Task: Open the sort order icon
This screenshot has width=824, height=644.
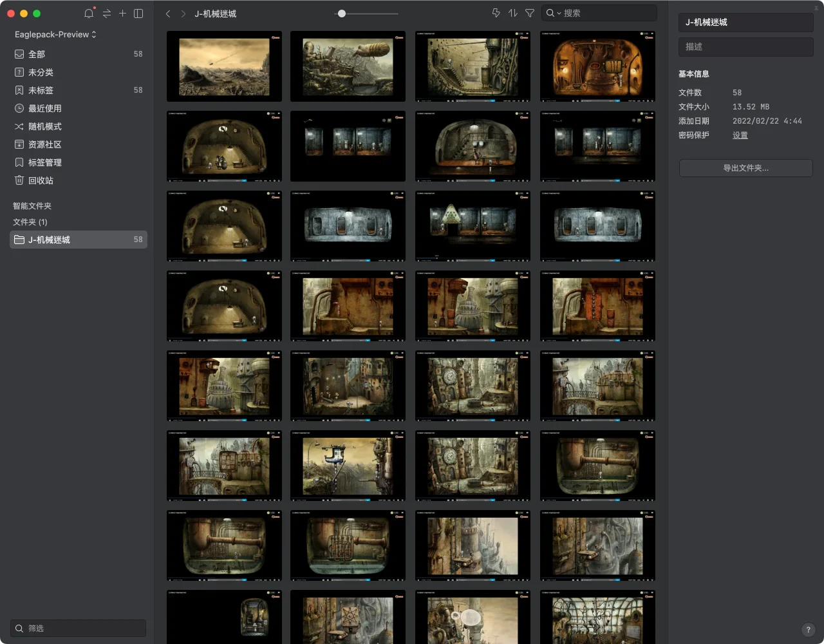Action: coord(513,13)
